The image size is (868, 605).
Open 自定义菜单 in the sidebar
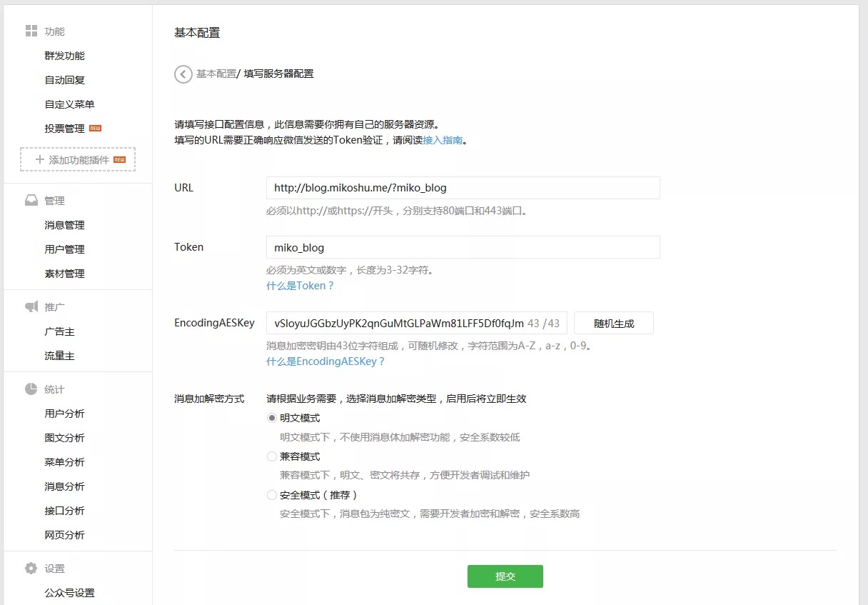click(69, 104)
